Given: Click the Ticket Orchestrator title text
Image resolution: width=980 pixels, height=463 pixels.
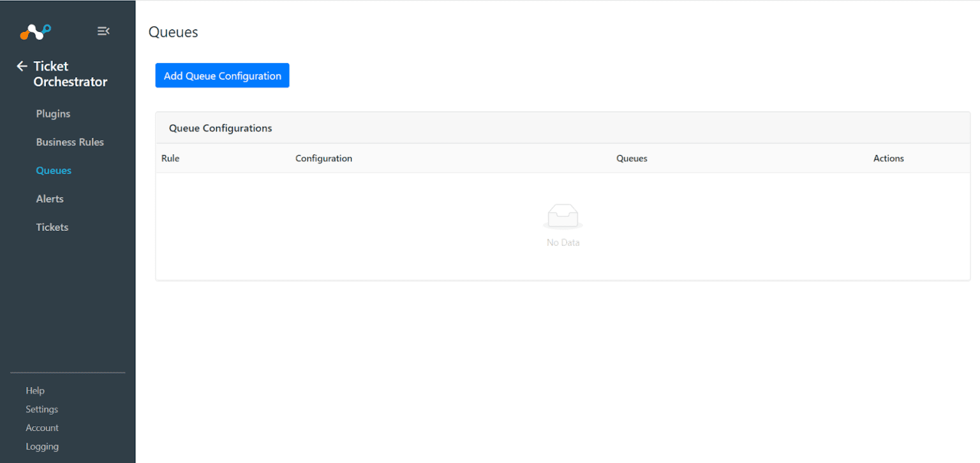Looking at the screenshot, I should click(70, 73).
